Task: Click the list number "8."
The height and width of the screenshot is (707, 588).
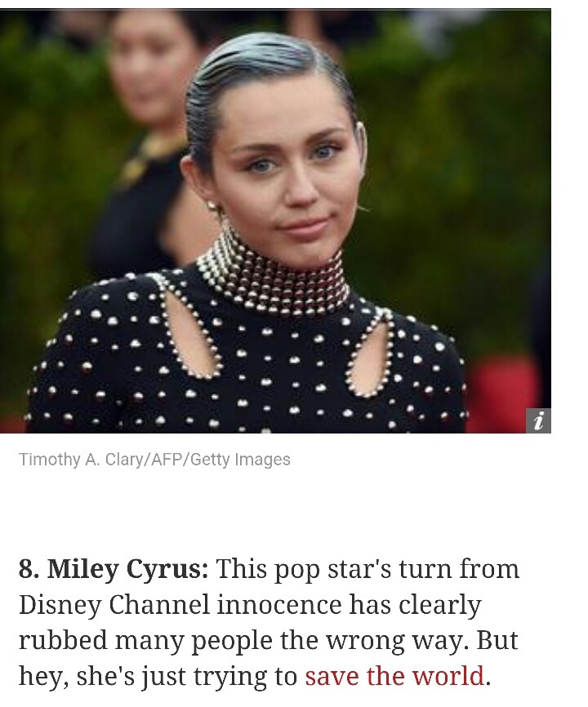Action: 29,568
